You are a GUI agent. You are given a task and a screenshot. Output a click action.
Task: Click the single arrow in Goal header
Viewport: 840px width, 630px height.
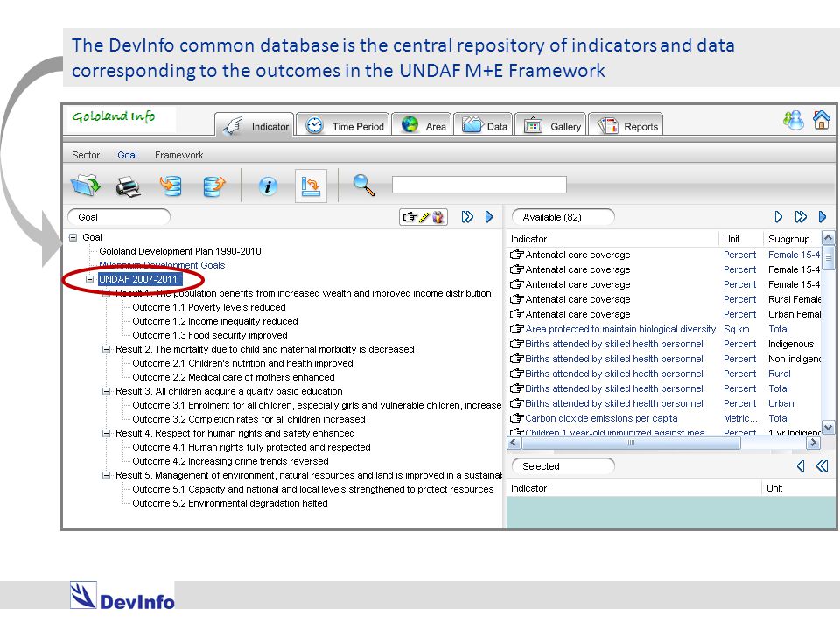coord(489,217)
